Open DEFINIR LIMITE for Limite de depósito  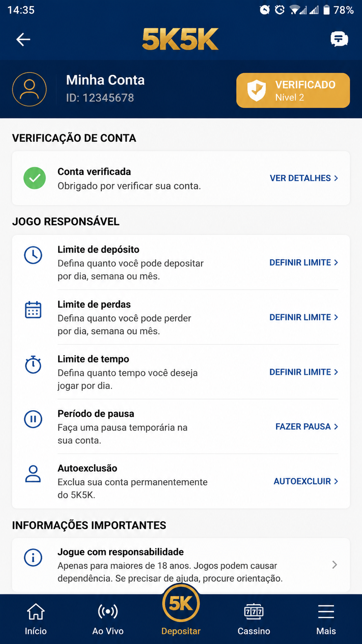tap(304, 262)
